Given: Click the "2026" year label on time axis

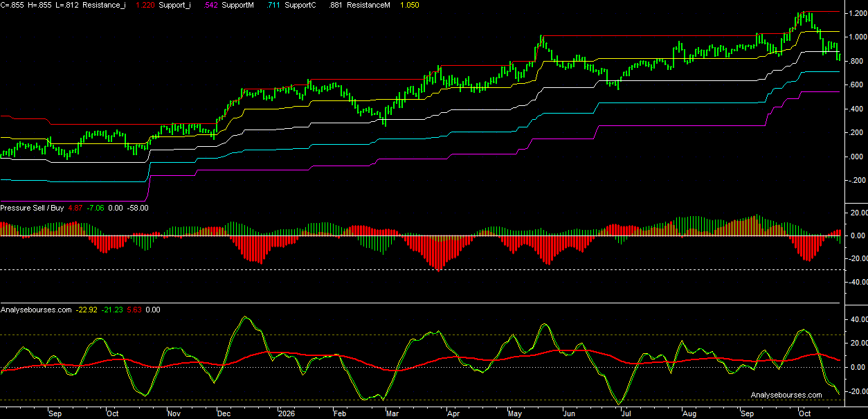Looking at the screenshot, I should (286, 413).
